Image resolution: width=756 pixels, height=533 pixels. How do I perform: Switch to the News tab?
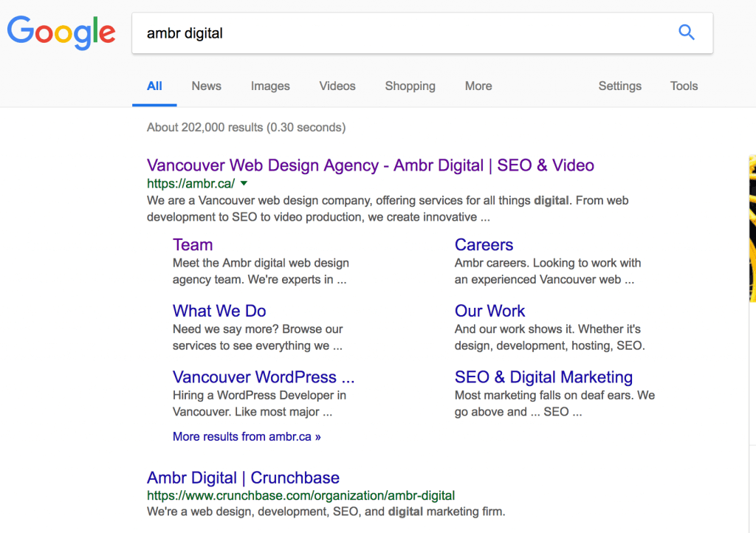point(207,86)
